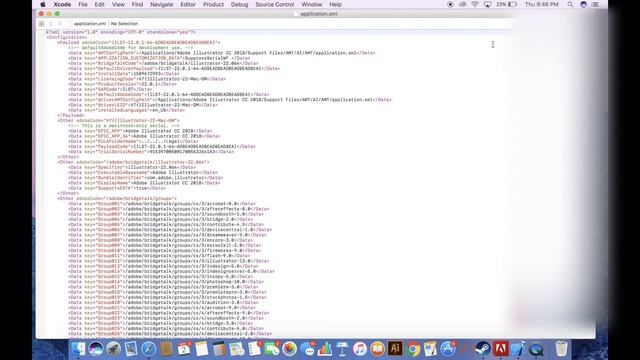
Task: Open the Navigate menu
Action: pos(162,4)
